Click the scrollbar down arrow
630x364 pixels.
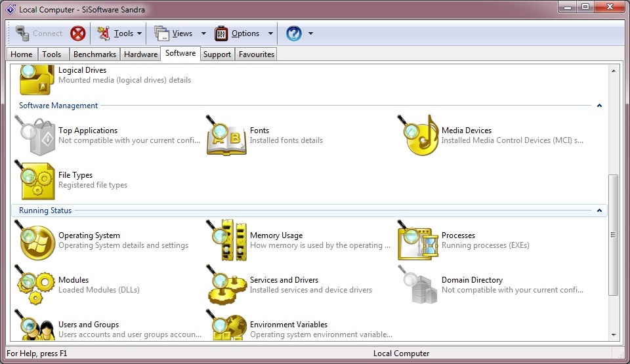[614, 334]
